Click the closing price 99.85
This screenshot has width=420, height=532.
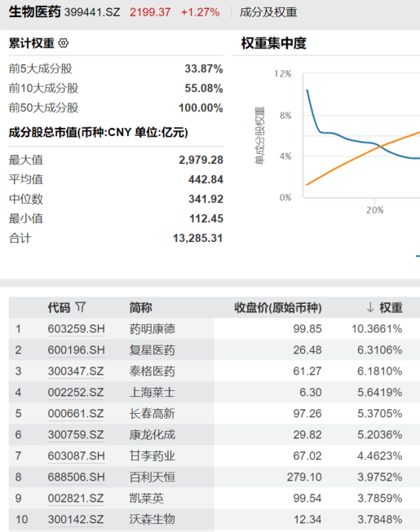click(x=307, y=329)
